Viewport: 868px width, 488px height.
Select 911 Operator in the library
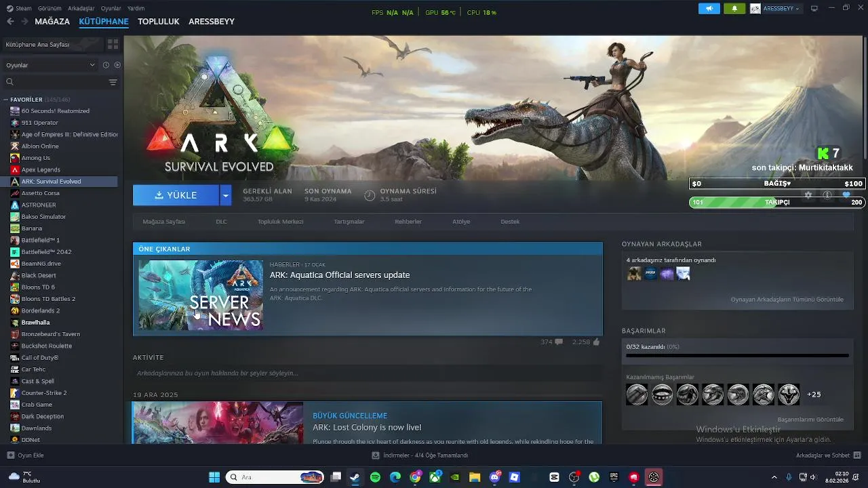pyautogui.click(x=39, y=123)
